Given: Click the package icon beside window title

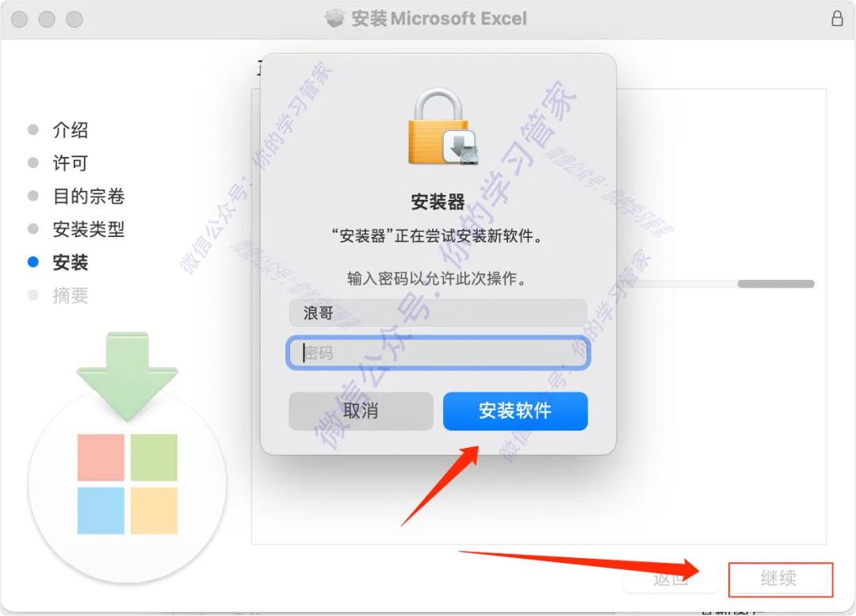Looking at the screenshot, I should click(x=334, y=18).
